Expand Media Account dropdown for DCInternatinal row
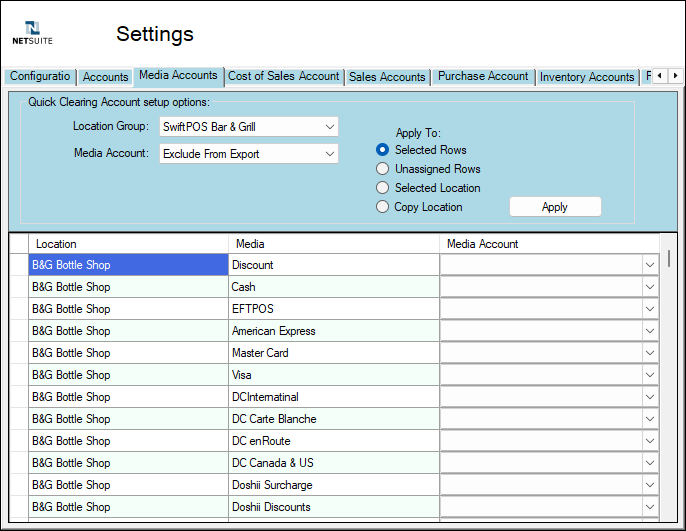Viewport: 686px width, 531px height. pos(650,397)
